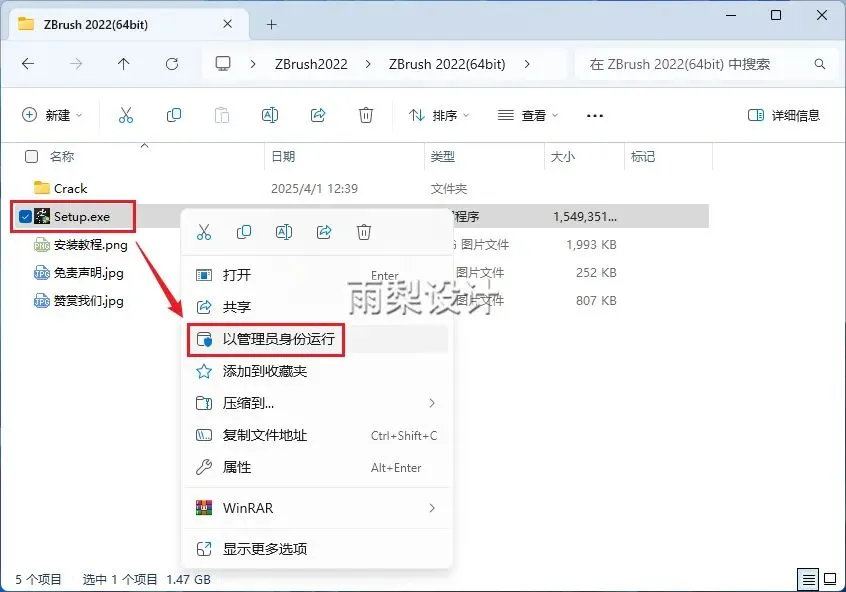
Task: Sort by the 类型 column header
Action: pyautogui.click(x=442, y=156)
